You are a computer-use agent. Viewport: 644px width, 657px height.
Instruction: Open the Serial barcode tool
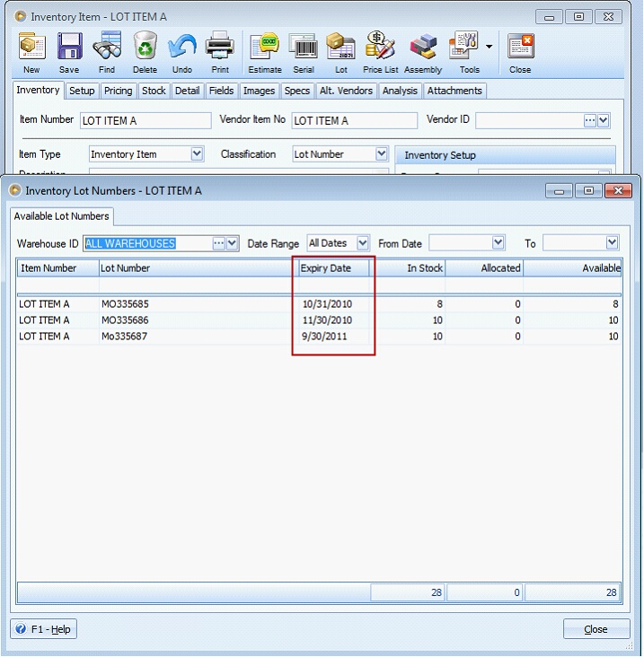[304, 52]
